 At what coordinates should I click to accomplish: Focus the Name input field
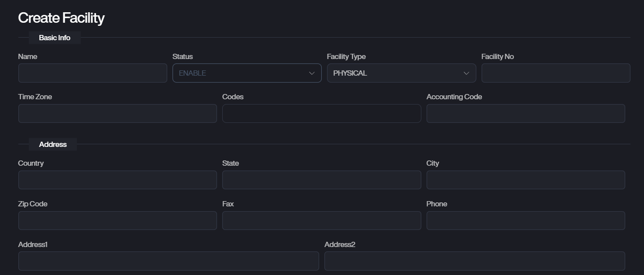click(x=93, y=73)
